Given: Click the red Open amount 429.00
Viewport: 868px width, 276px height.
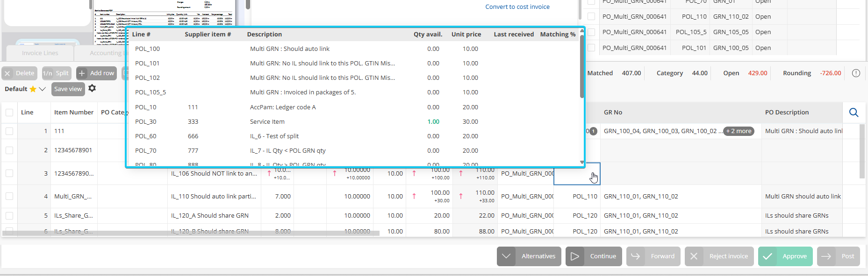Looking at the screenshot, I should (758, 73).
